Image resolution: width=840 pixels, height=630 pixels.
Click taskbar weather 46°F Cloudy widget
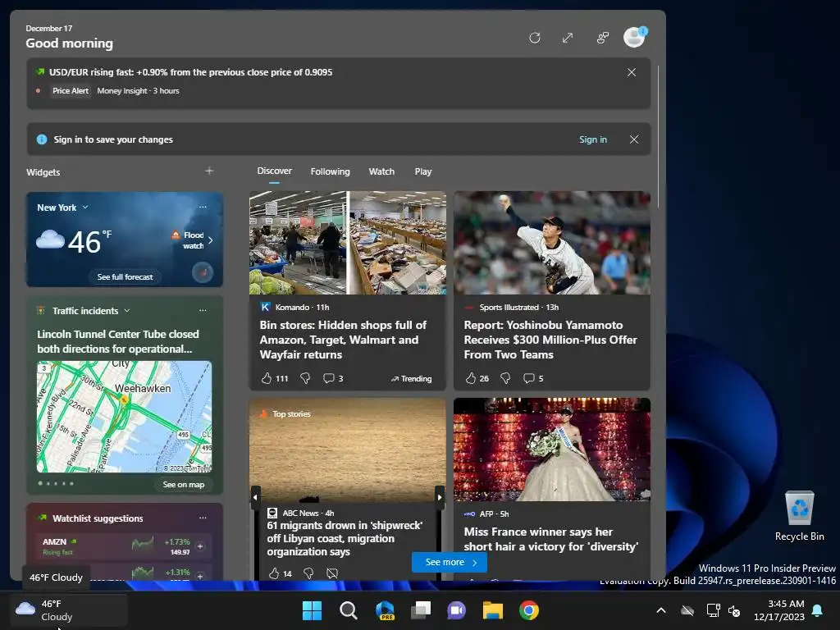[69, 610]
